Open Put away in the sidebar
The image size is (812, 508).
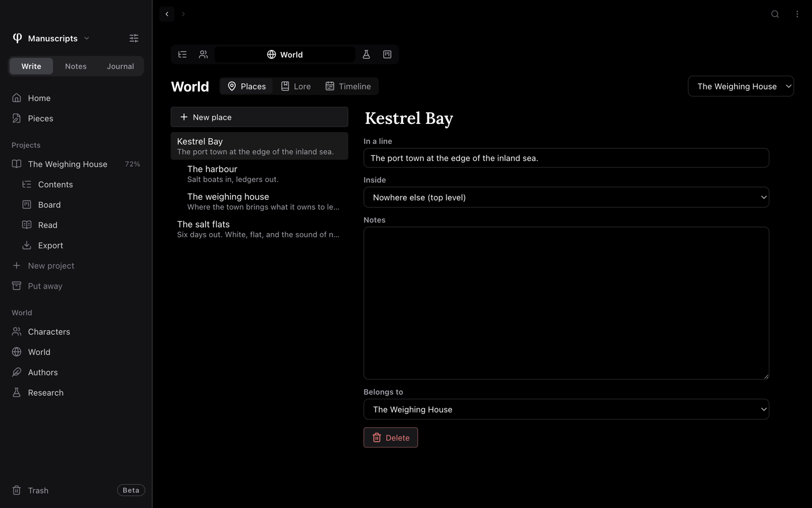(76, 286)
